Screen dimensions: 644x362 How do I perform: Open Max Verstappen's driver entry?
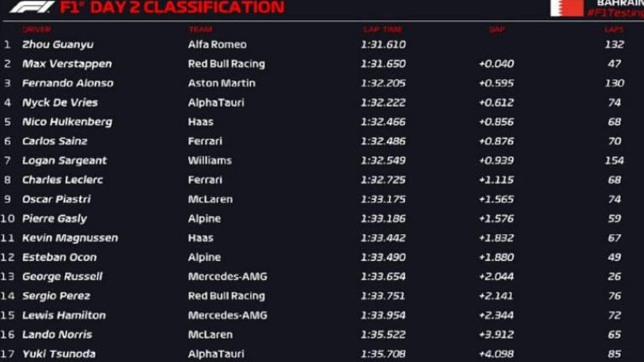point(67,64)
